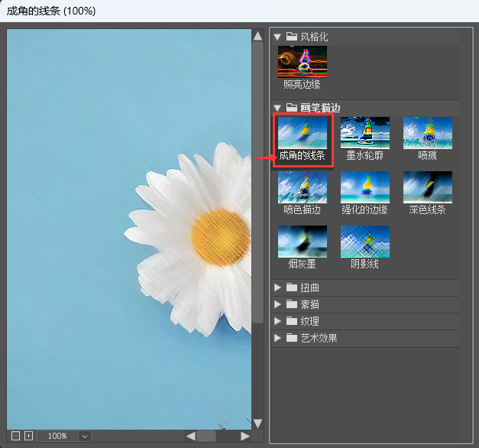Click the preview scroll down arrow
This screenshot has height=448, width=479.
257,423
